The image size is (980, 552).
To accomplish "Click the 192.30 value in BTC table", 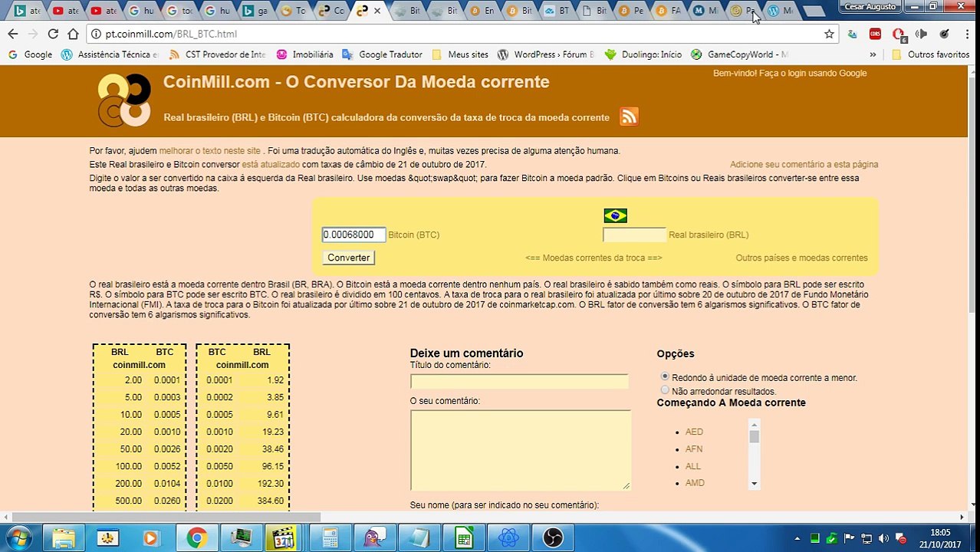I will (x=270, y=483).
